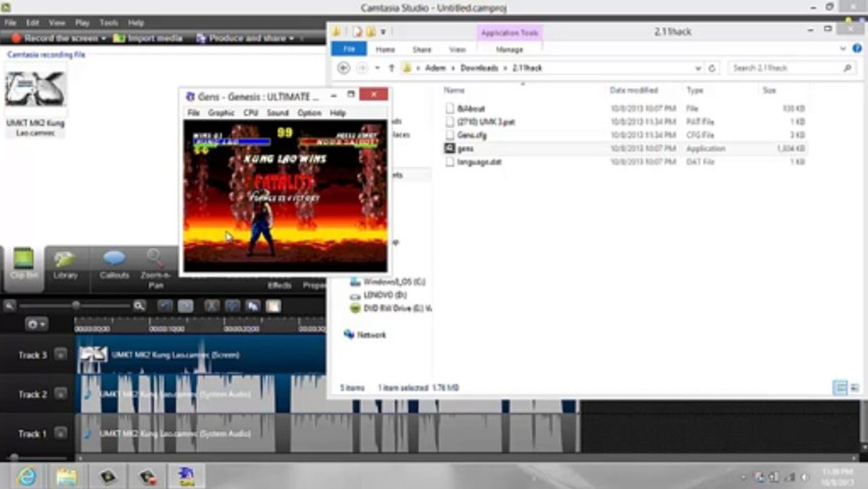Open the Camtasia Tools menu
This screenshot has width=868, height=489.
click(109, 22)
